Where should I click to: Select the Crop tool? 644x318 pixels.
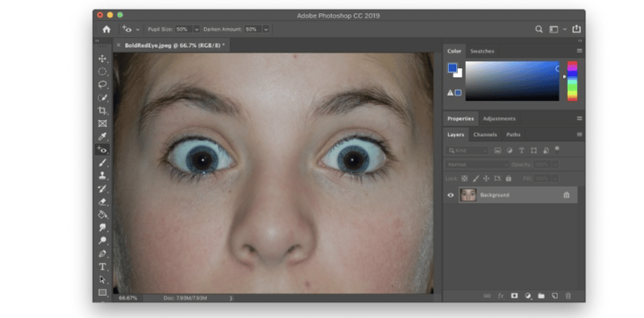point(102,110)
